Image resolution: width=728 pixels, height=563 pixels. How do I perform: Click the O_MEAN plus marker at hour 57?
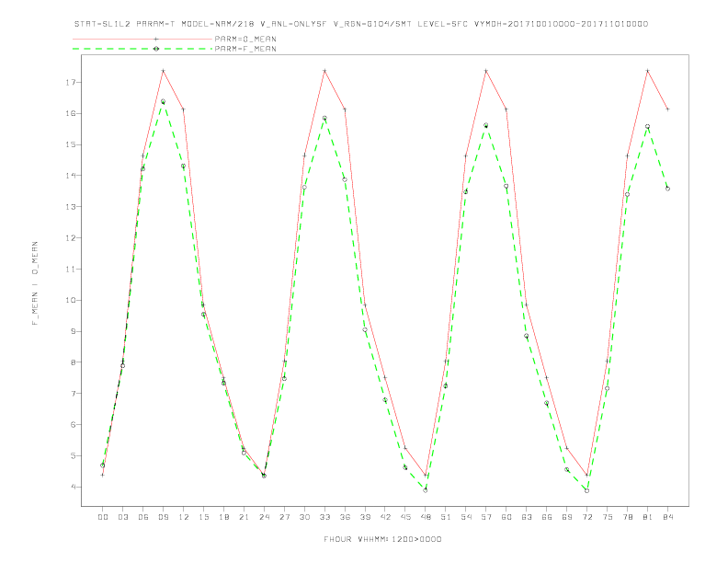point(486,71)
